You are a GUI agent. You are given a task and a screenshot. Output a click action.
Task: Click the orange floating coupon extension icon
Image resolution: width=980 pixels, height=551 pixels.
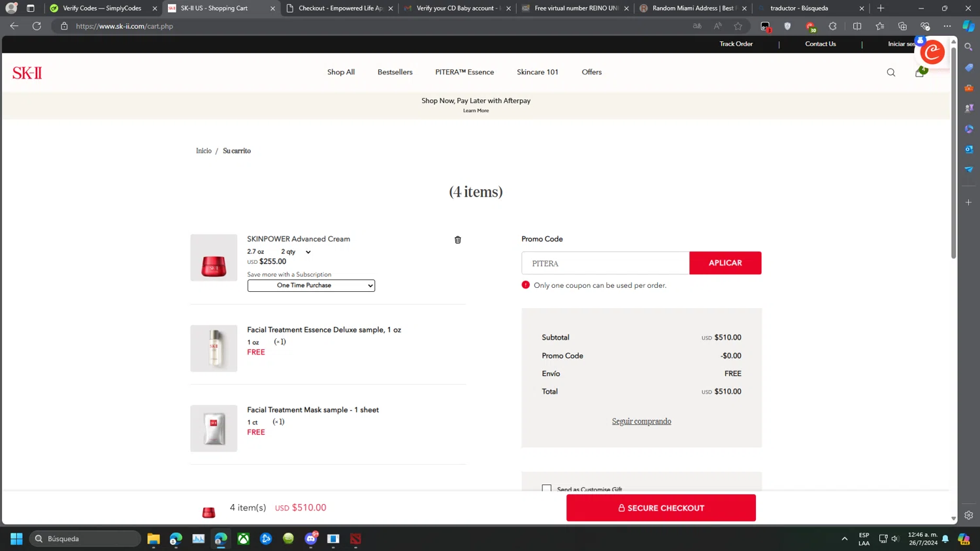[932, 52]
